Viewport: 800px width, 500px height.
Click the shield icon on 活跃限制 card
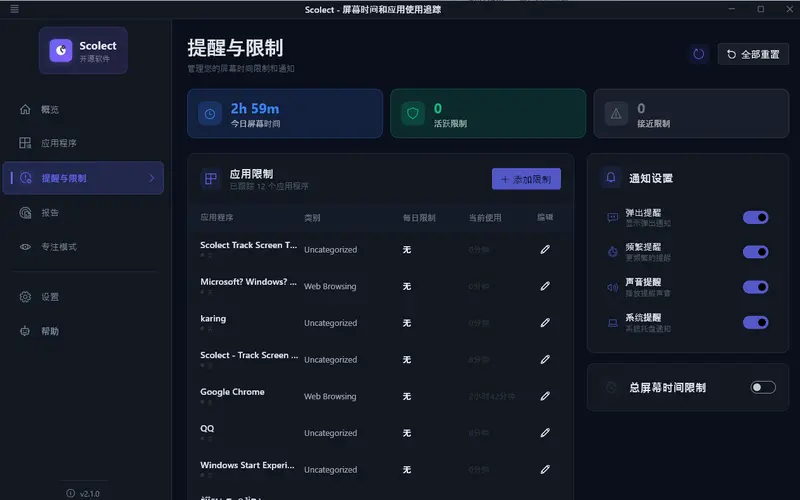413,113
